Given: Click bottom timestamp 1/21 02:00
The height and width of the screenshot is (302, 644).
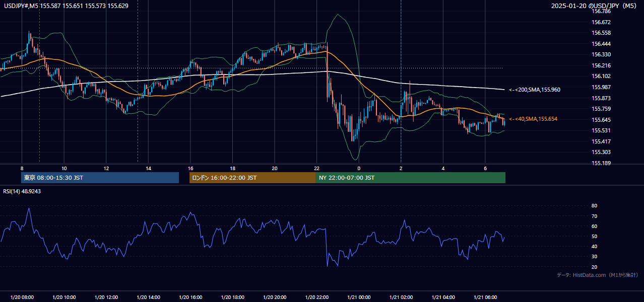Looking at the screenshot, I should coord(401,297).
